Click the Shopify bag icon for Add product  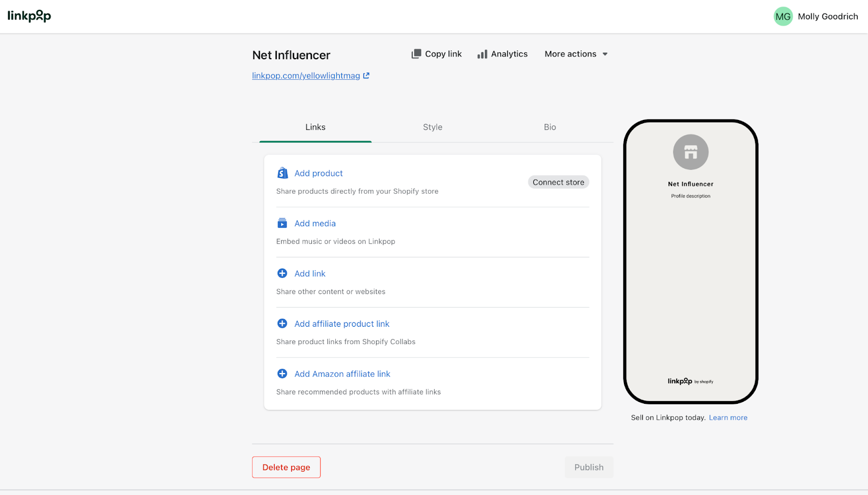coord(283,173)
